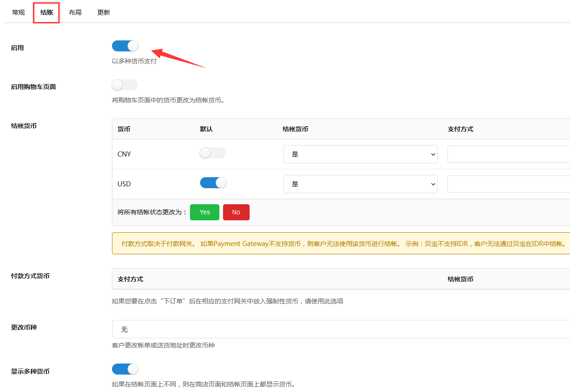
Task: Click the 以多种货币支付 description
Action: pyautogui.click(x=134, y=61)
